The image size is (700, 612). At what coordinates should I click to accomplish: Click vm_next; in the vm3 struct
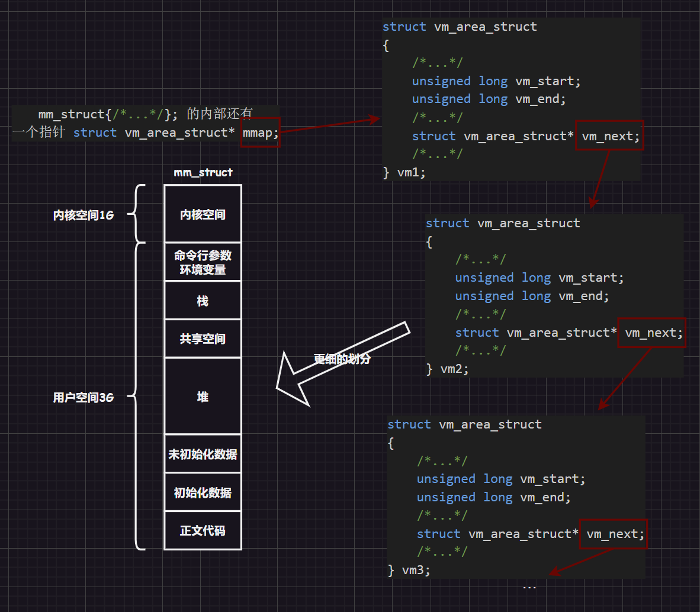[615, 534]
